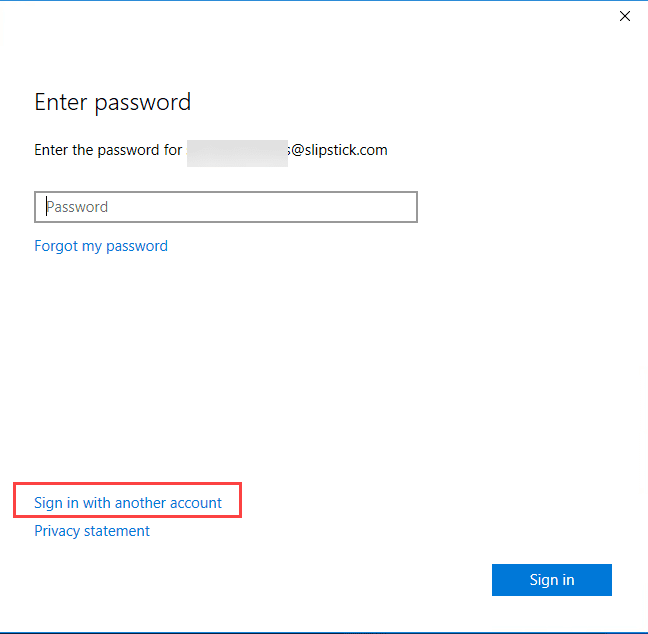The image size is (648, 634).
Task: Open the Privacy statement link
Action: tap(92, 531)
